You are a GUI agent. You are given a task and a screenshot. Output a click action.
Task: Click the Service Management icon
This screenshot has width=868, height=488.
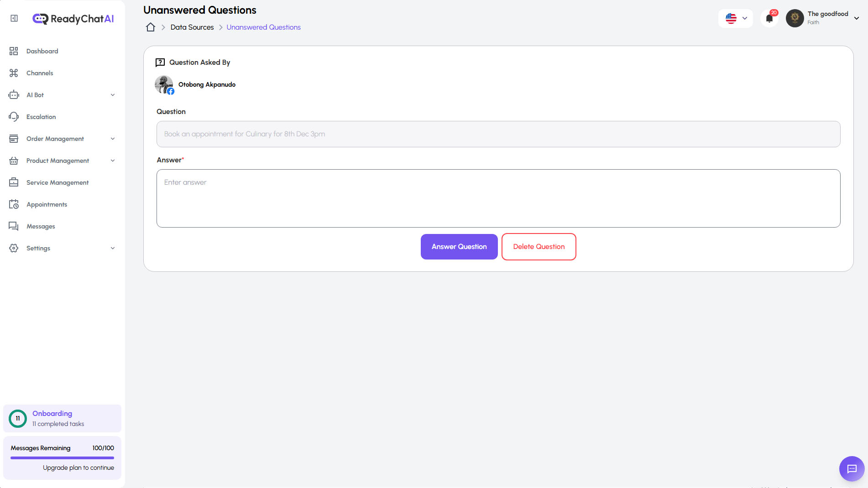tap(13, 182)
